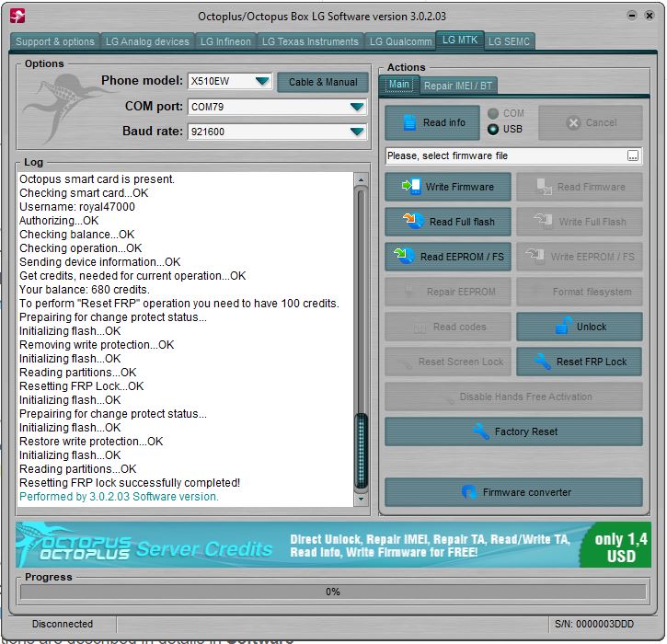This screenshot has height=644, width=667.
Task: Click the Reset FRP Lock wrench icon
Action: click(x=541, y=362)
